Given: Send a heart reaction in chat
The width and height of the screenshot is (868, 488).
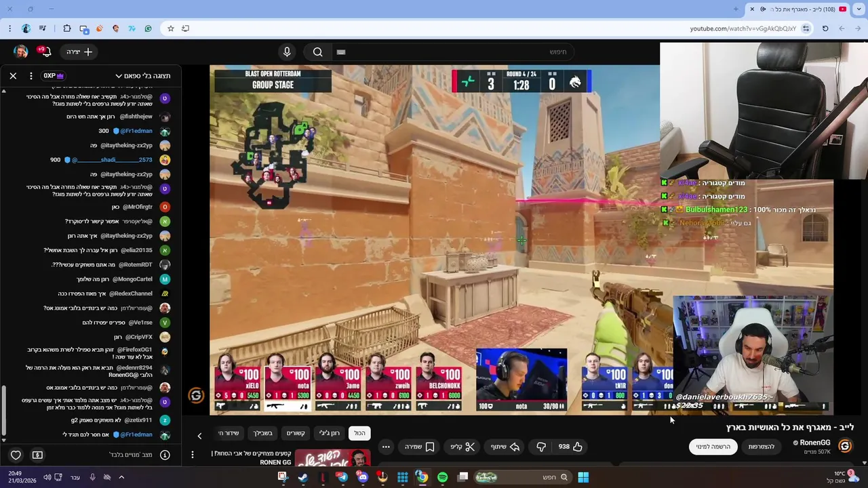Looking at the screenshot, I should click(16, 455).
